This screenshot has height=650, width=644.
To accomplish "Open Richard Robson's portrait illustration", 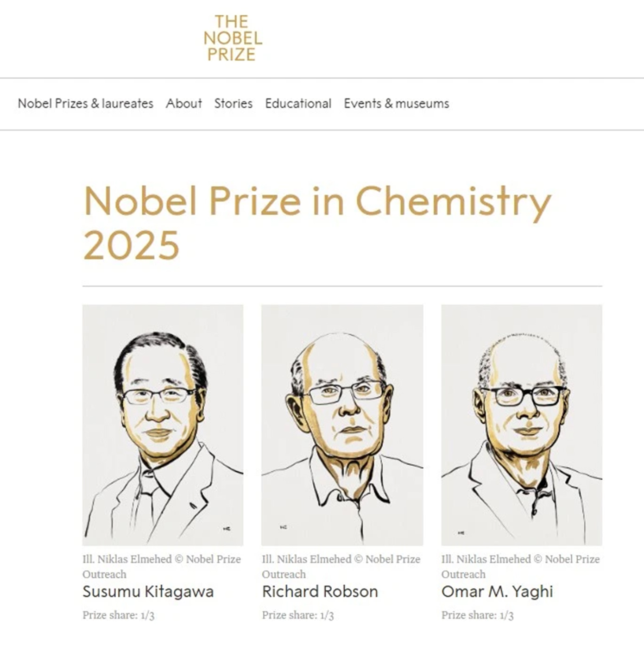I will (342, 425).
